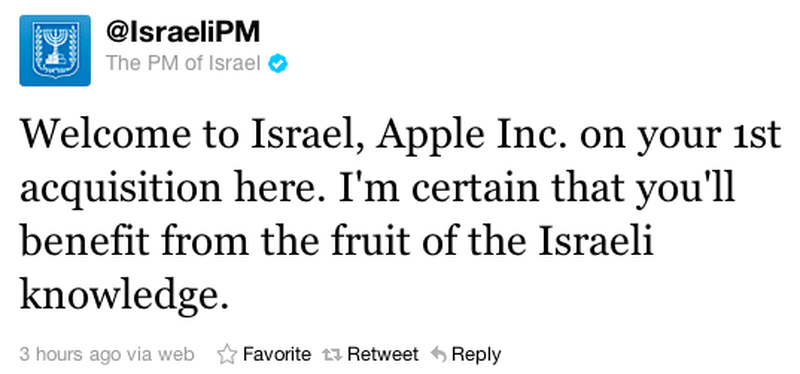
Task: Click the Israeli emblem profile avatar
Action: tap(55, 51)
